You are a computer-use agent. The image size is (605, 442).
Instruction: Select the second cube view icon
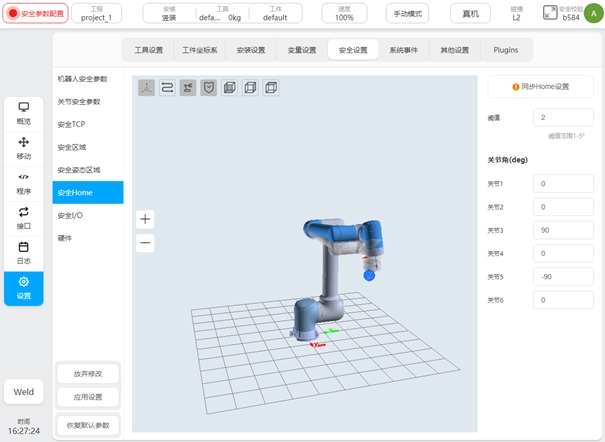pyautogui.click(x=250, y=88)
